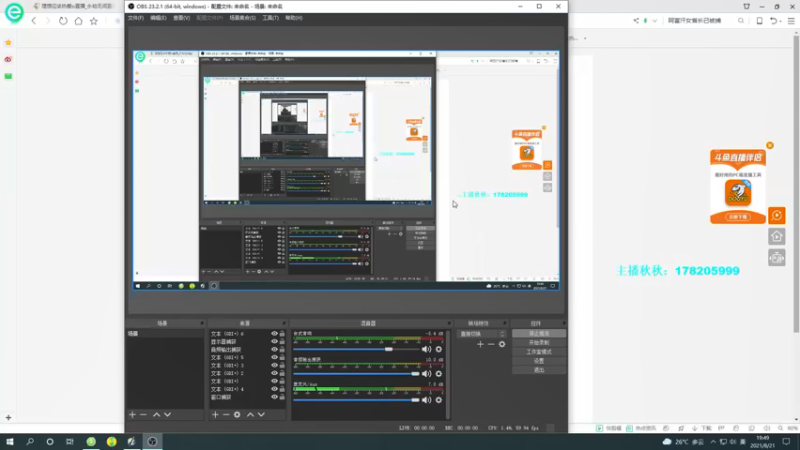Show hidden system tray icons chevron
The height and width of the screenshot is (450, 800).
pyautogui.click(x=713, y=442)
